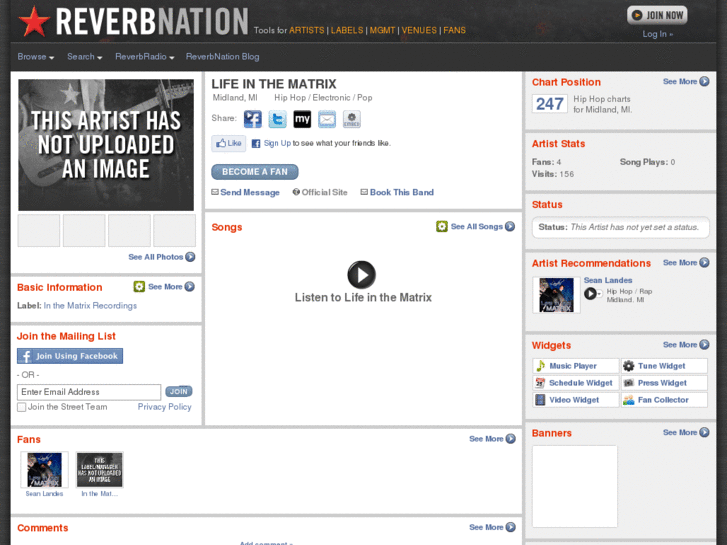Open the Video Widget
Image resolution: width=727 pixels, height=545 pixels.
[576, 400]
